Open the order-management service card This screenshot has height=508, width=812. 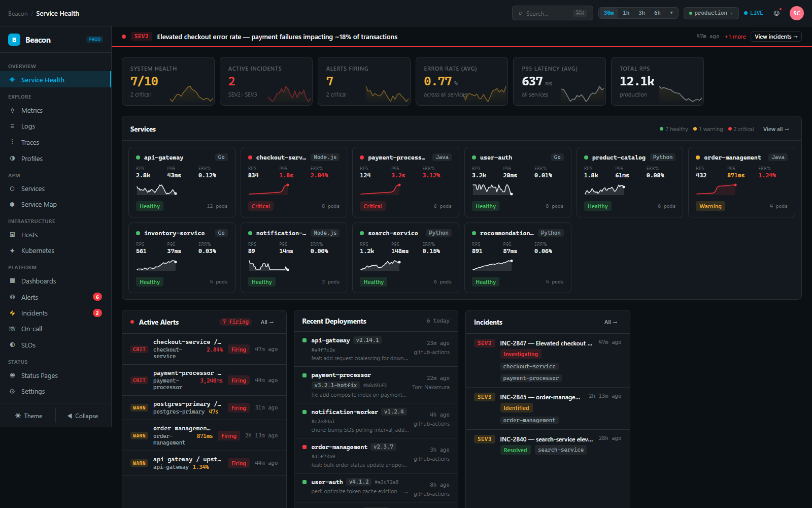click(x=741, y=182)
